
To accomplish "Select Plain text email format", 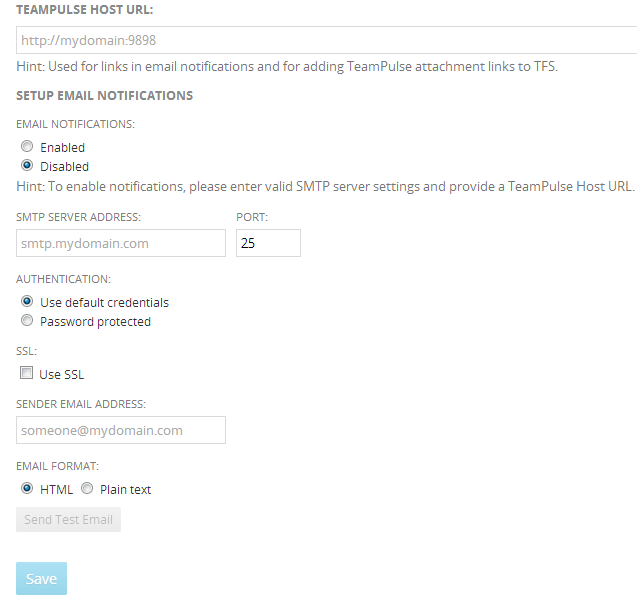I will [87, 488].
